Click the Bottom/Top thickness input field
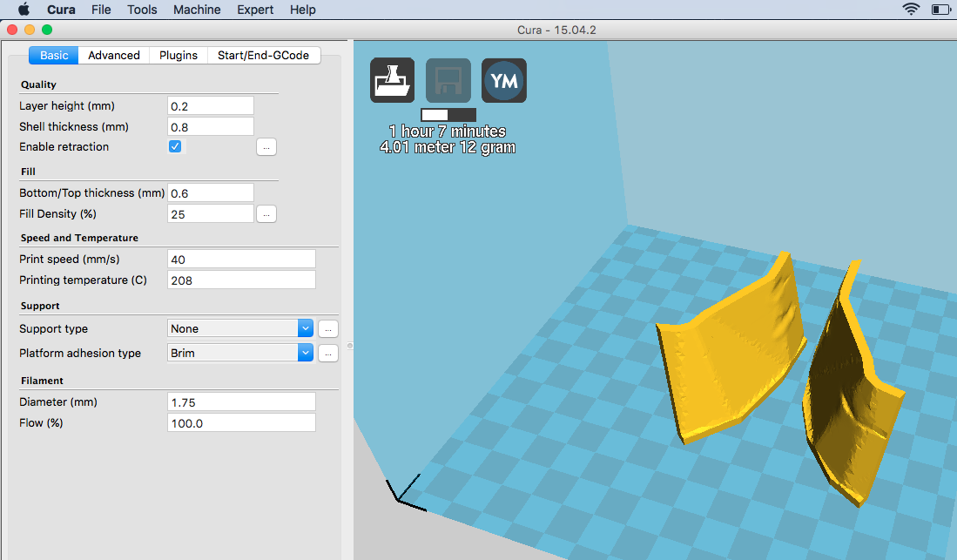957x560 pixels. 211,193
